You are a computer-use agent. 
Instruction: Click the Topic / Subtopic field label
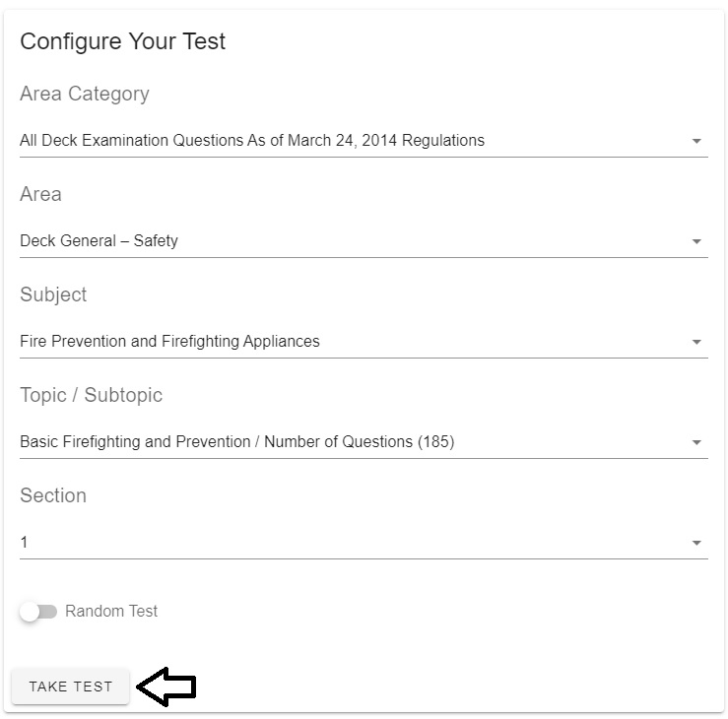tap(91, 396)
